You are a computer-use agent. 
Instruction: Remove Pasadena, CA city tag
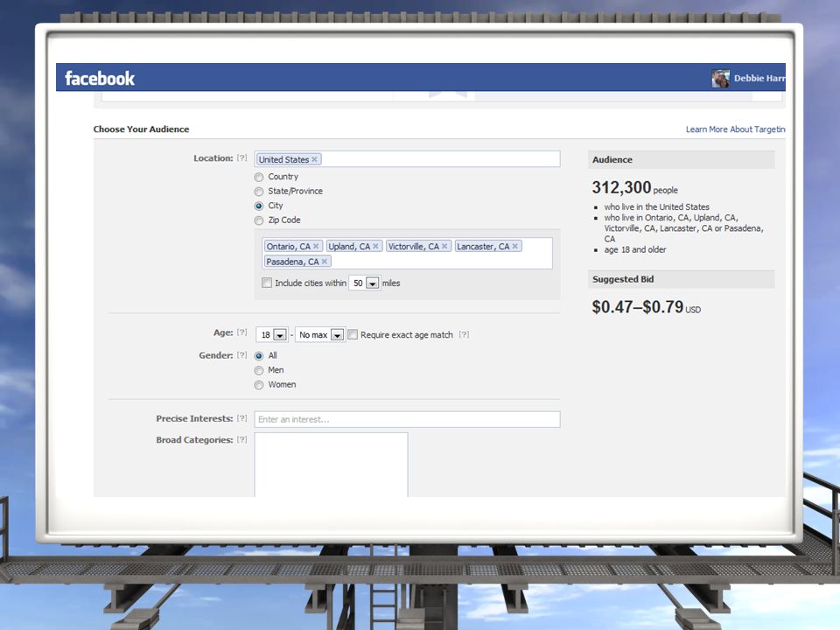(325, 262)
